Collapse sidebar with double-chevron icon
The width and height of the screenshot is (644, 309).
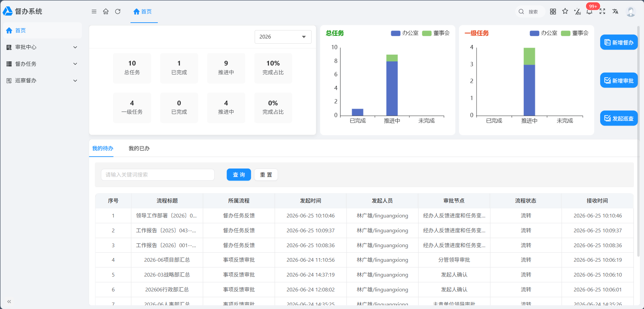(9, 302)
